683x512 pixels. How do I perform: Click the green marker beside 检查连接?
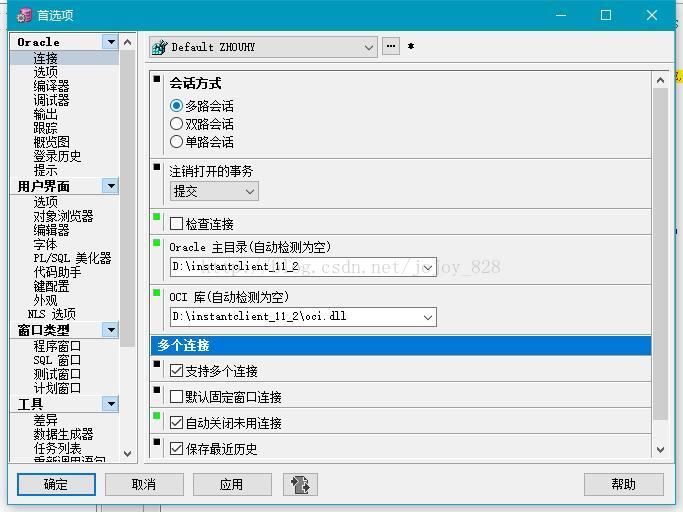pyautogui.click(x=157, y=217)
